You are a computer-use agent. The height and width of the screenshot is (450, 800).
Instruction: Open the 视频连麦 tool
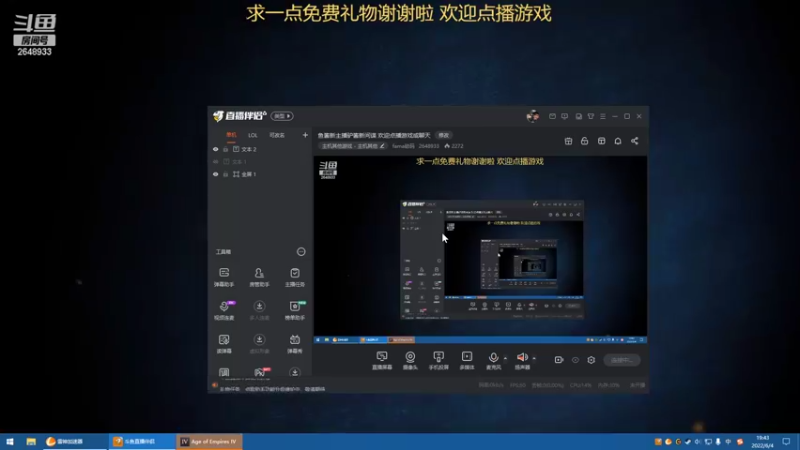click(224, 310)
